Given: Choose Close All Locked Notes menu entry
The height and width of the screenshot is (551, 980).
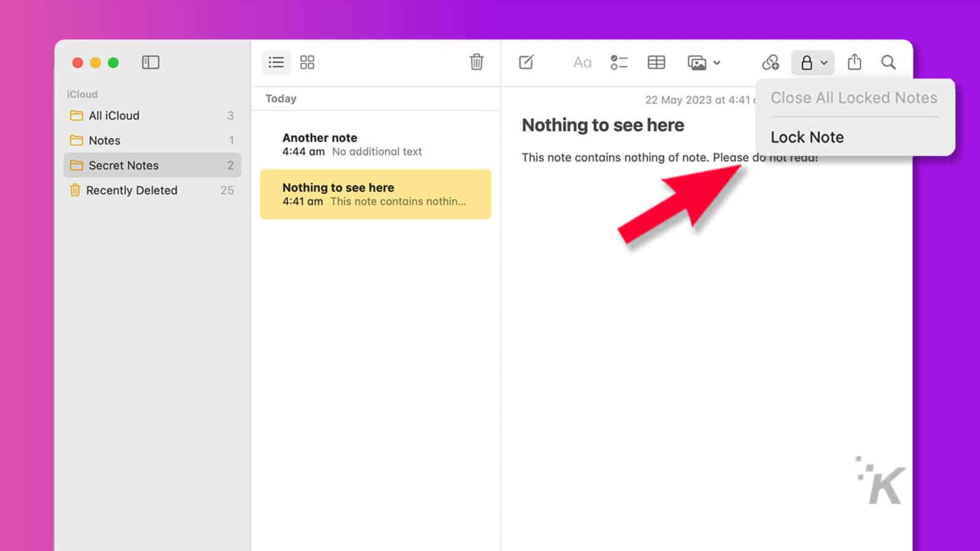Looking at the screenshot, I should (x=853, y=97).
